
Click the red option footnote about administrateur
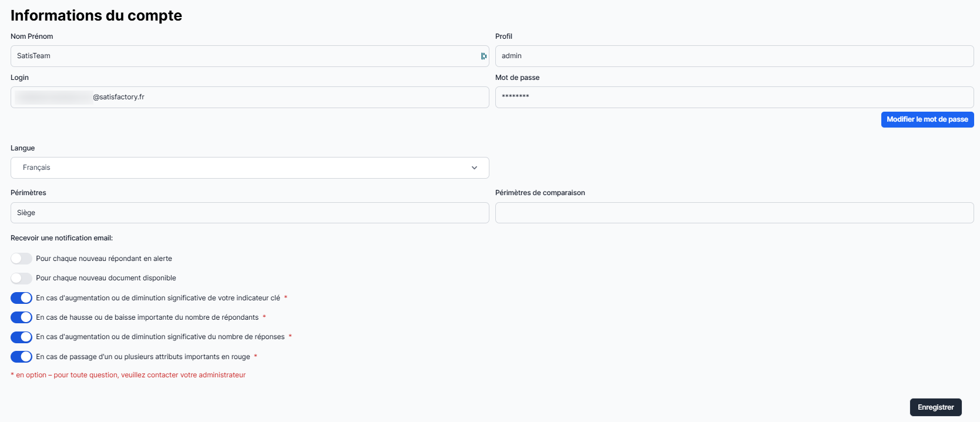(128, 375)
